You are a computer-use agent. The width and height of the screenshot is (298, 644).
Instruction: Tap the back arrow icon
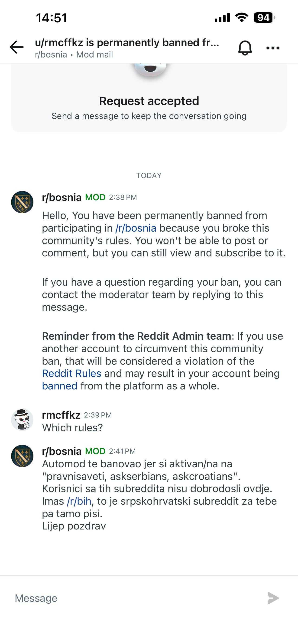tap(17, 47)
